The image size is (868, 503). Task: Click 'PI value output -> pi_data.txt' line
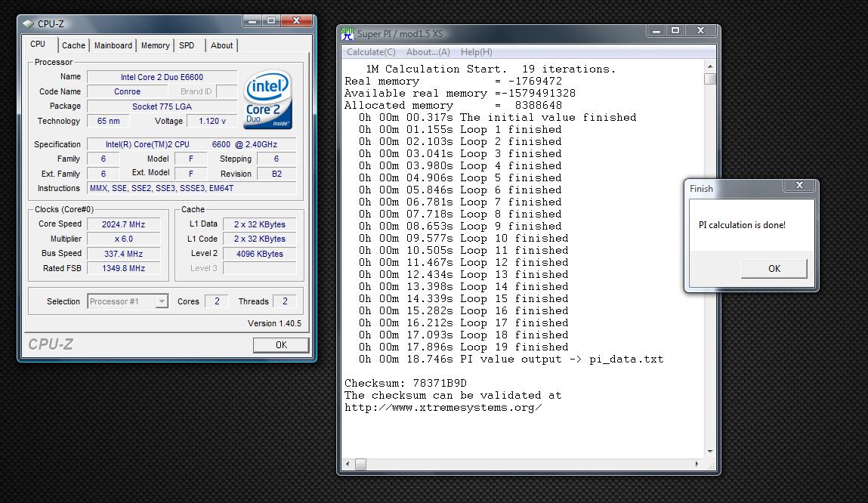click(511, 360)
